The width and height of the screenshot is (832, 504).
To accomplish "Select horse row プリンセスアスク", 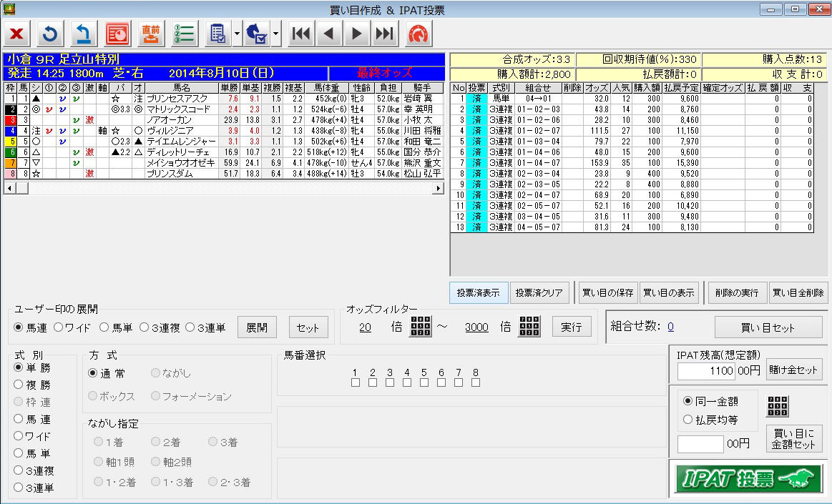I will click(x=224, y=99).
